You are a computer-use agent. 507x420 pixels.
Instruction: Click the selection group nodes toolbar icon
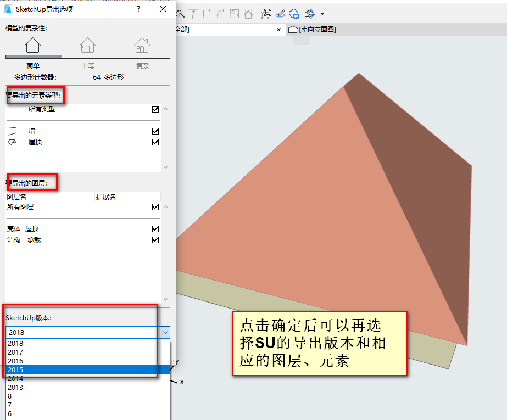(266, 14)
